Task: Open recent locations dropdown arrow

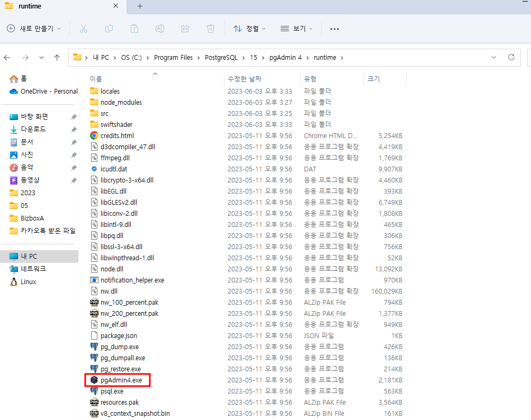Action: (x=41, y=58)
